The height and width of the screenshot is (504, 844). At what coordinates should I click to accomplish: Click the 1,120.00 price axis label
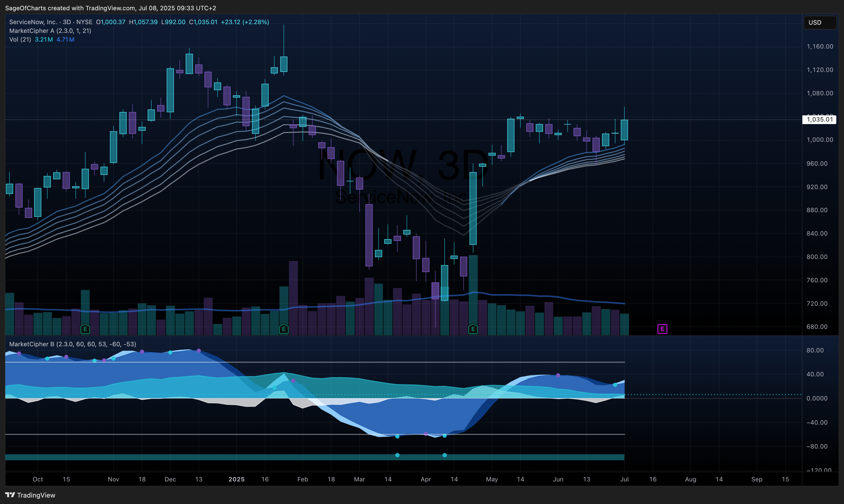pos(820,70)
